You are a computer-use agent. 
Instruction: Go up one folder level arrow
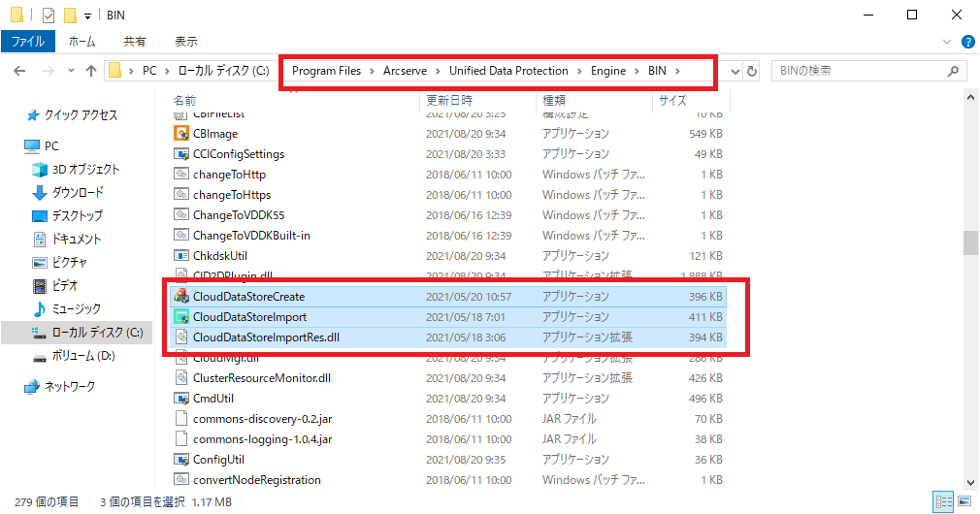click(x=91, y=71)
